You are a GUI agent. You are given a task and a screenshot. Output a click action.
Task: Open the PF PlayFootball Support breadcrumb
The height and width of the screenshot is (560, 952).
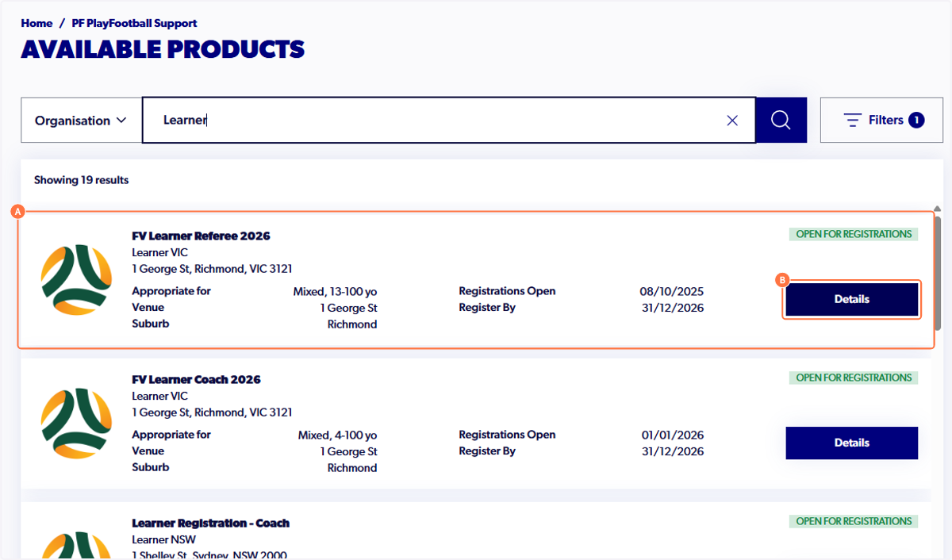click(135, 23)
